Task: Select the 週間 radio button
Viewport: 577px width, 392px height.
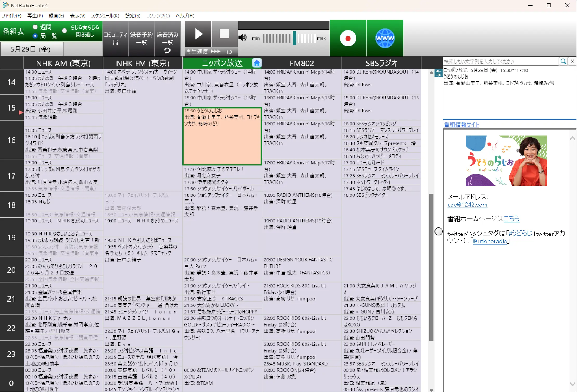Action: coord(35,27)
